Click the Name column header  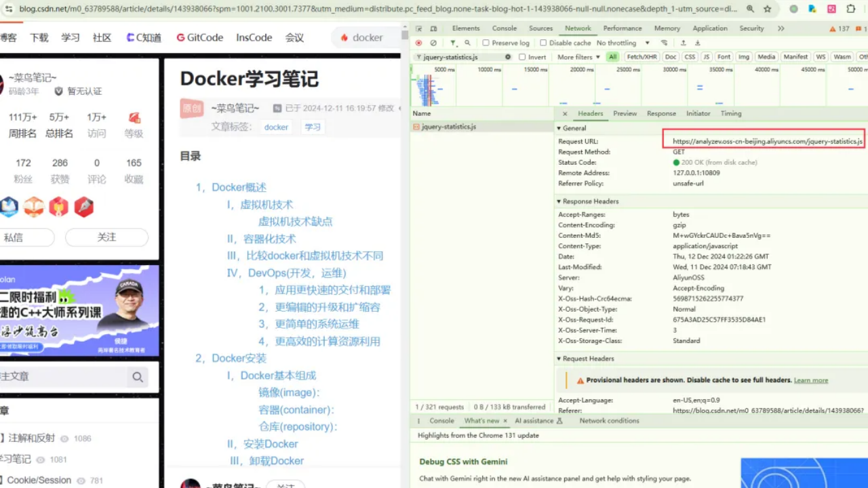pos(481,113)
